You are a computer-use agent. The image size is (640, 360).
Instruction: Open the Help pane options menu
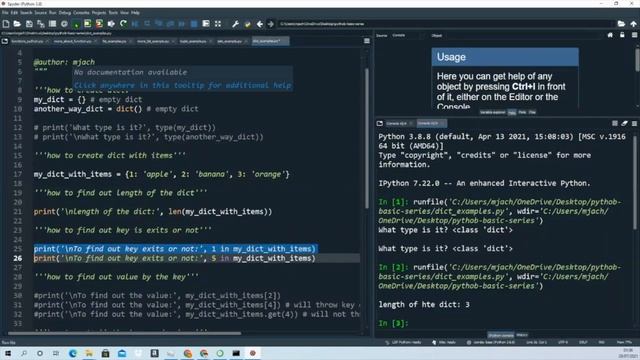tap(634, 36)
